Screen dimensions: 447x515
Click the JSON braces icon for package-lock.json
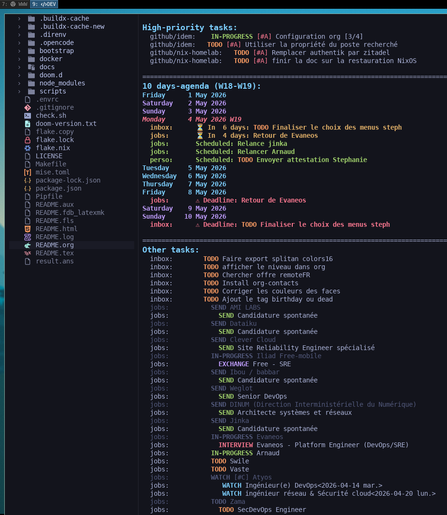(28, 180)
